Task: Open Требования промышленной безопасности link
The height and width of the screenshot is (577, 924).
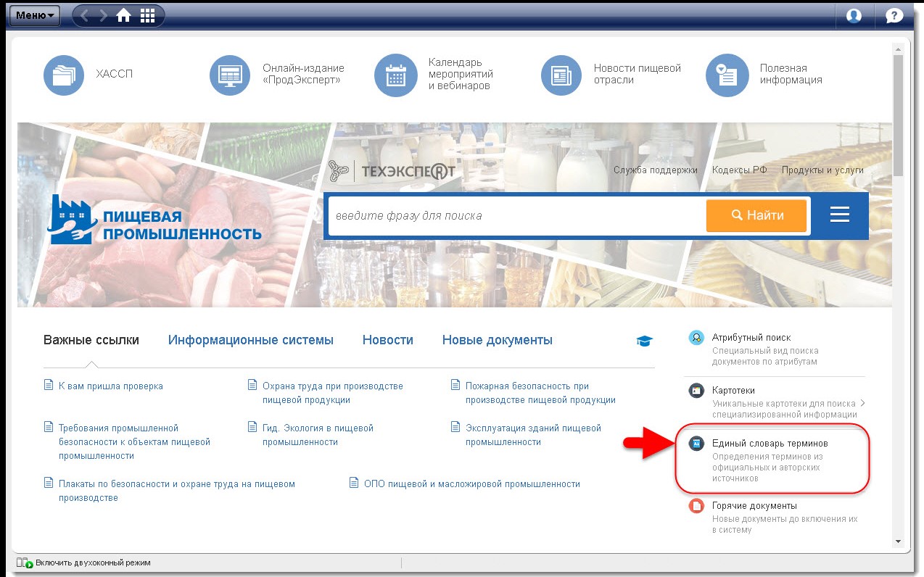Action: pos(134,441)
